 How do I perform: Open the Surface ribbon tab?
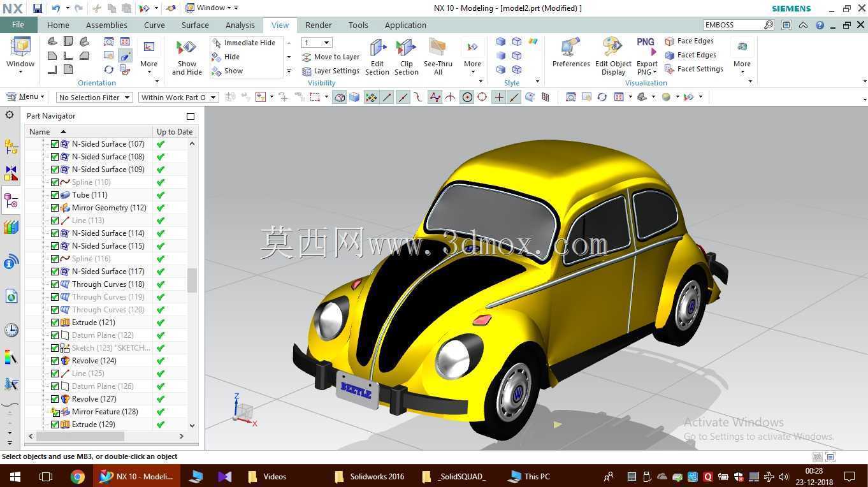pos(195,25)
